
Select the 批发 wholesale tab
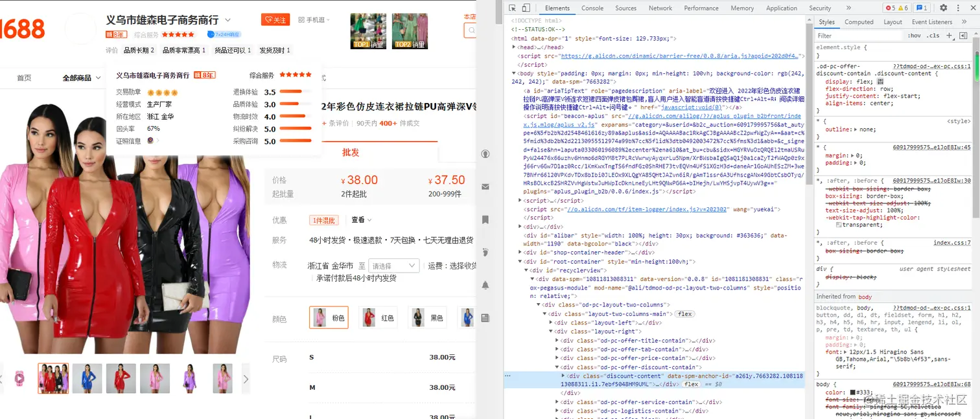point(351,152)
